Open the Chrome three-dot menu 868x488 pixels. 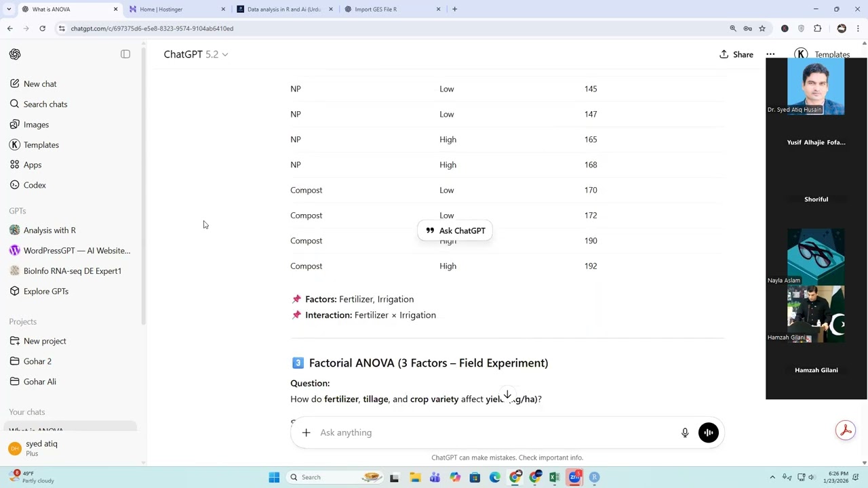pos(858,28)
